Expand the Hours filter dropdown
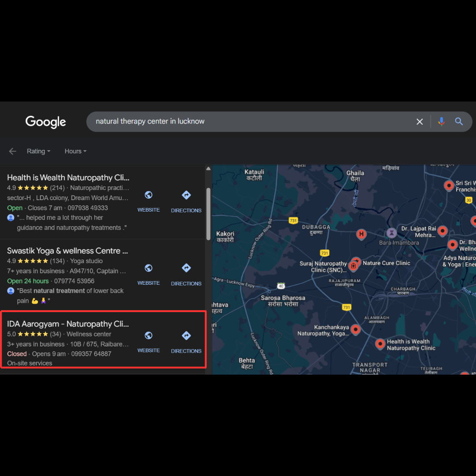 [75, 151]
